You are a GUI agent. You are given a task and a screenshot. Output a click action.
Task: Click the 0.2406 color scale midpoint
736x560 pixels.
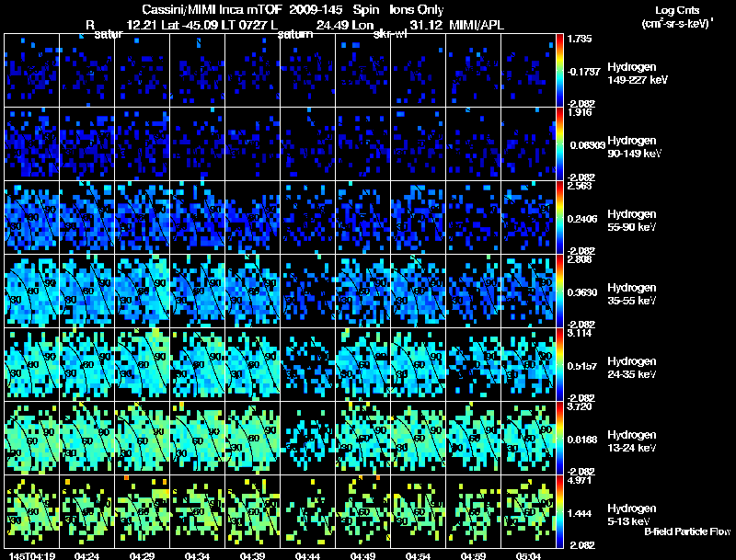pos(582,219)
